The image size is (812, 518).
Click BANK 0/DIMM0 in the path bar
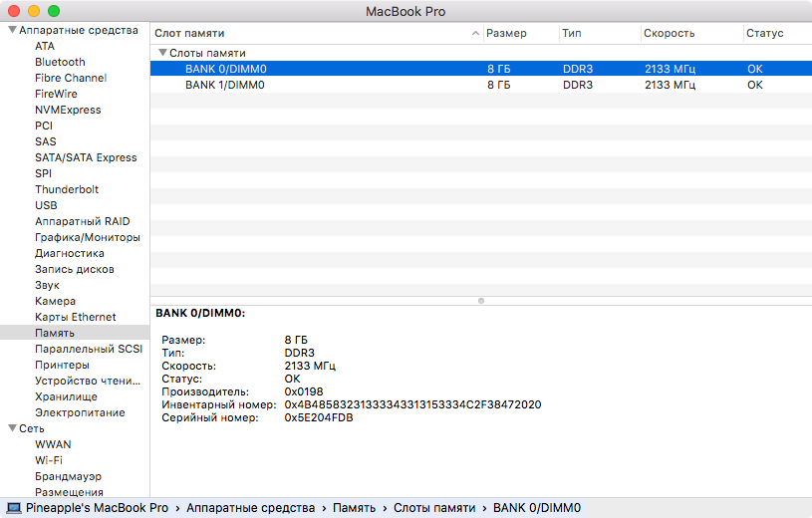(537, 508)
